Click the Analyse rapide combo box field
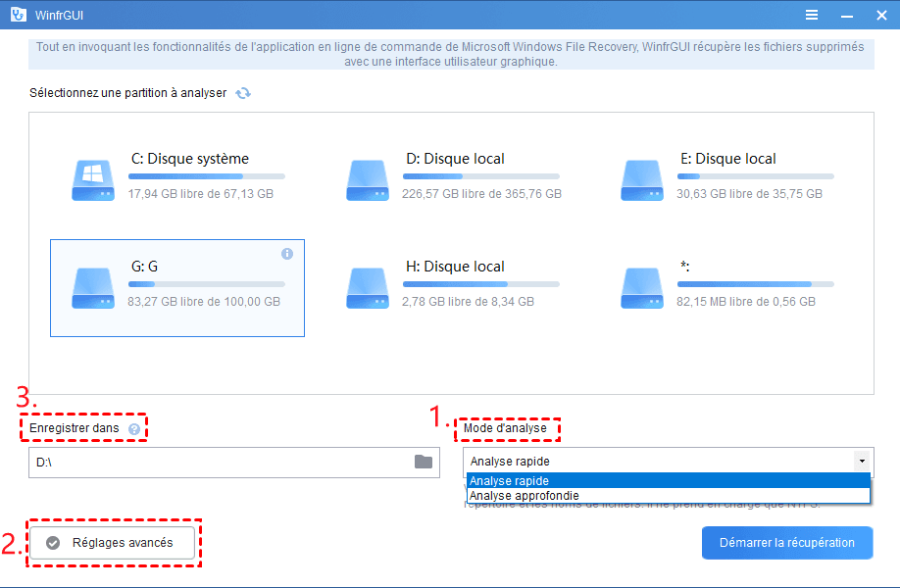900x588 pixels. click(x=668, y=462)
